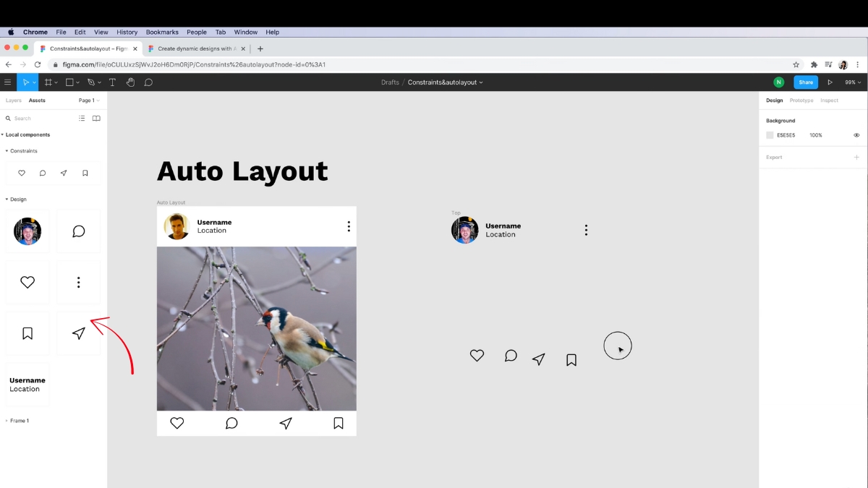Click the loose heart icon on gray canvas
868x488 pixels.
[x=477, y=356]
